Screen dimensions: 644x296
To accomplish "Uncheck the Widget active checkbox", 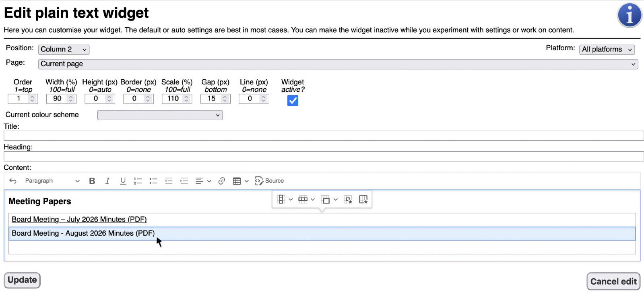I will pyautogui.click(x=293, y=101).
